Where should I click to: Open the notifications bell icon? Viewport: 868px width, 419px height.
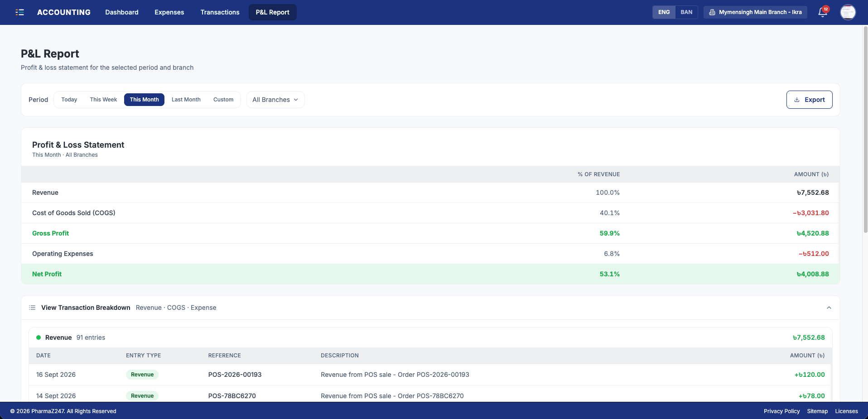tap(823, 12)
